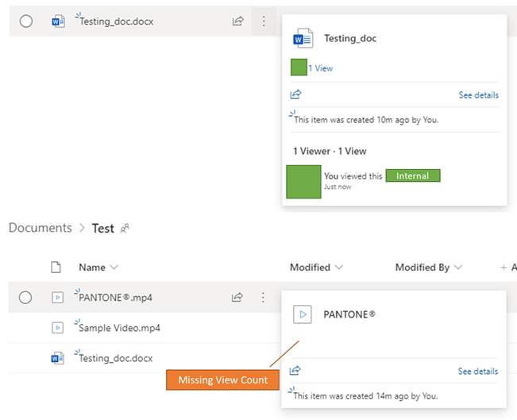This screenshot has height=420, width=517.
Task: Click the add column plus icon
Action: (503, 268)
